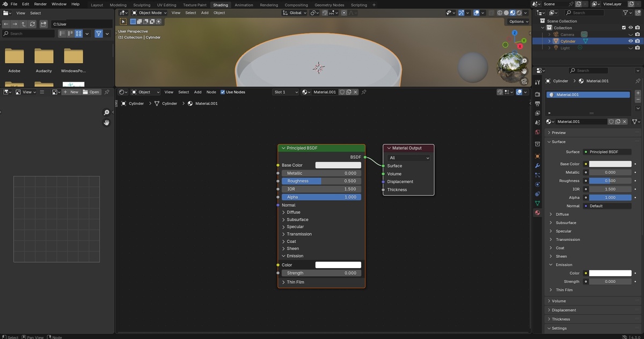Click the Open image button
Screen dimensions: 644x339
91,92
